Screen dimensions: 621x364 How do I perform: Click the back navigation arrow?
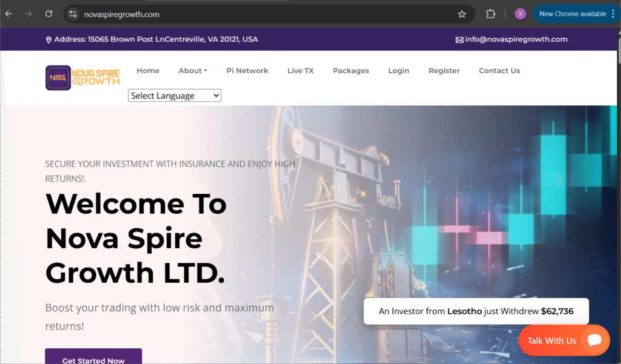[x=9, y=13]
